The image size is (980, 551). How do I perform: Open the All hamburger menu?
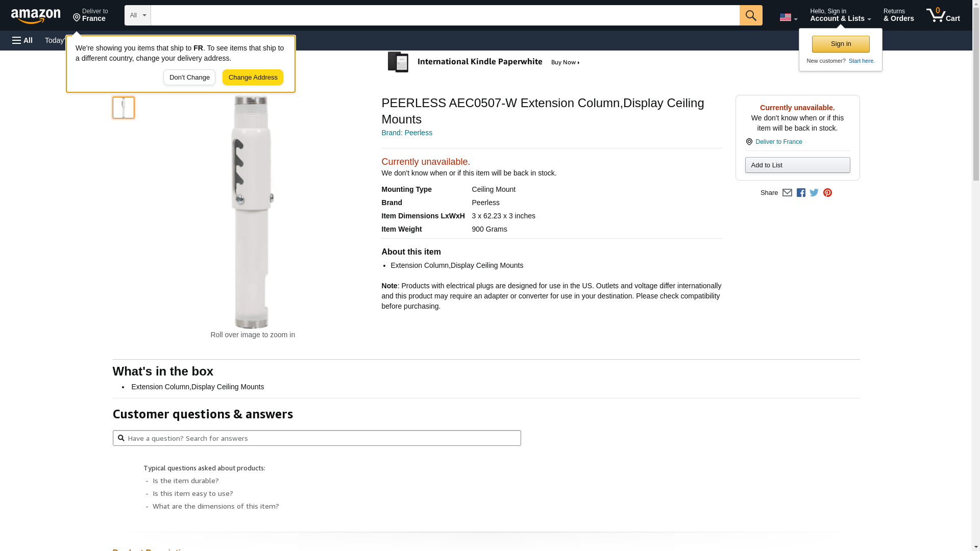(22, 40)
